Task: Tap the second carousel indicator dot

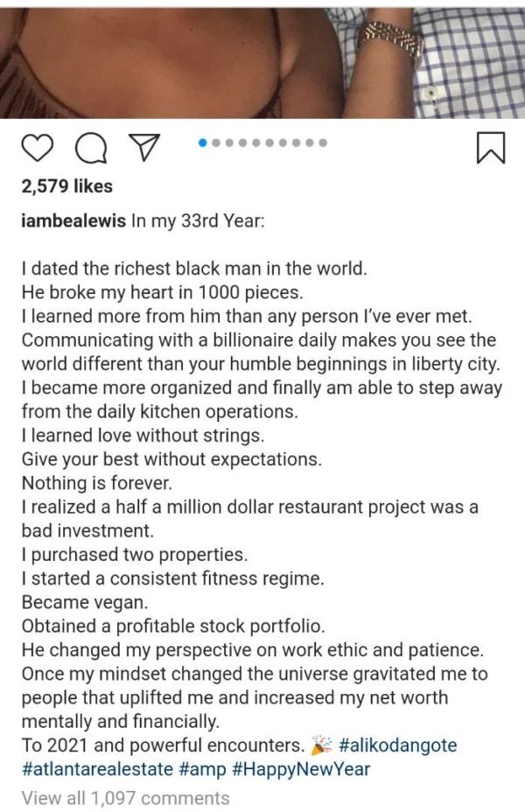Action: pyautogui.click(x=217, y=143)
